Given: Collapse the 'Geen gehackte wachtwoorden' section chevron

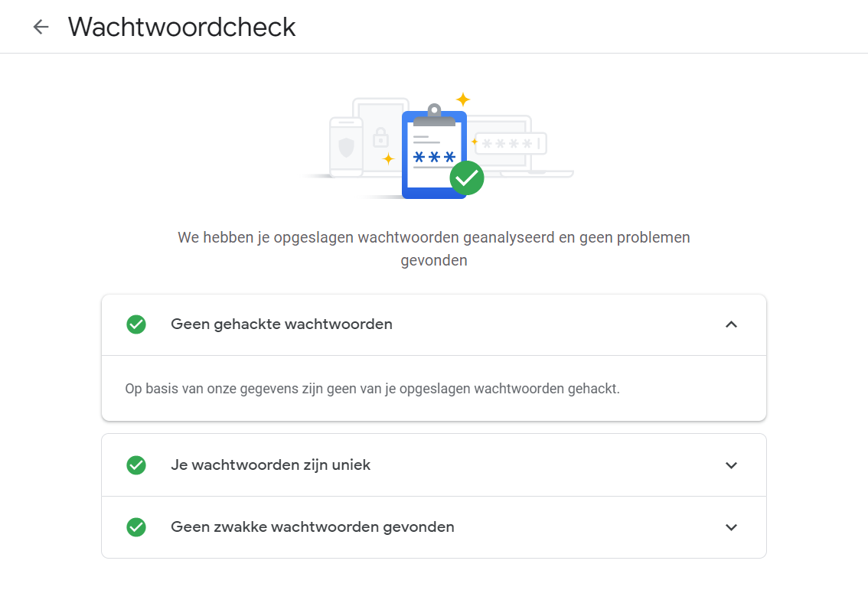Looking at the screenshot, I should (731, 324).
